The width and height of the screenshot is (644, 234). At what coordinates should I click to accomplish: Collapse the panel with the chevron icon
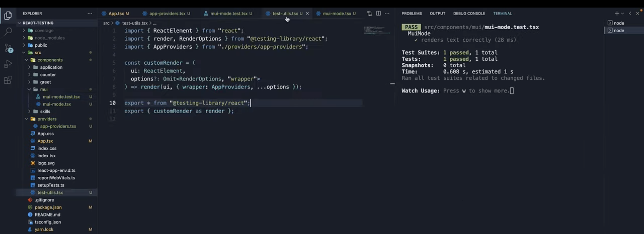coord(630,13)
